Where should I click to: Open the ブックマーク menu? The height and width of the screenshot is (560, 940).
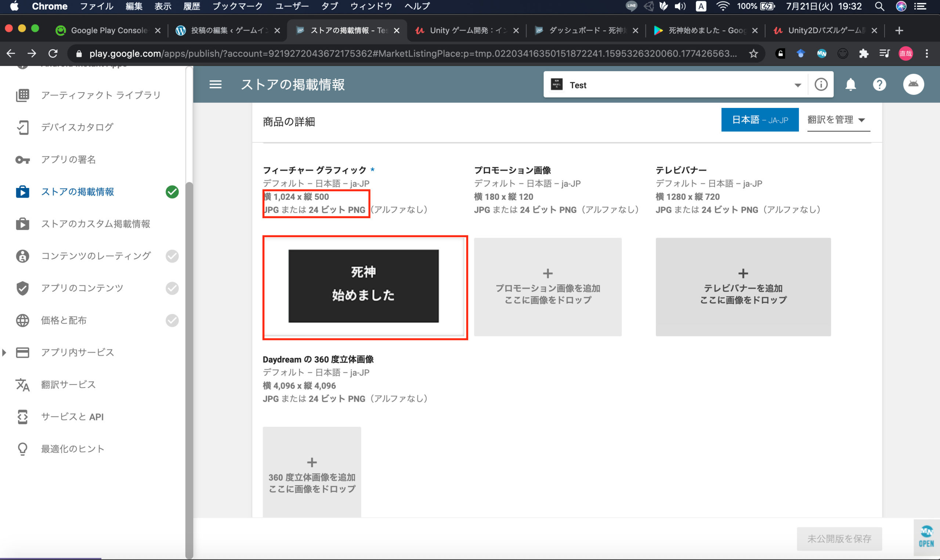coord(237,6)
